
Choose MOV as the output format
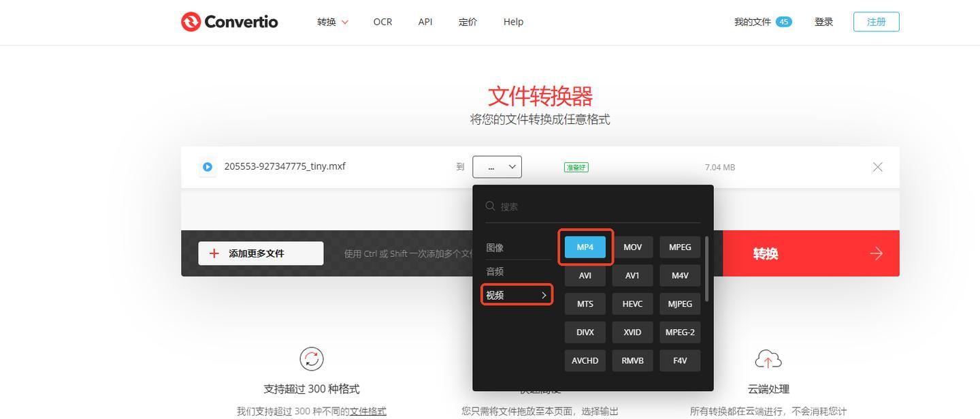click(x=632, y=247)
